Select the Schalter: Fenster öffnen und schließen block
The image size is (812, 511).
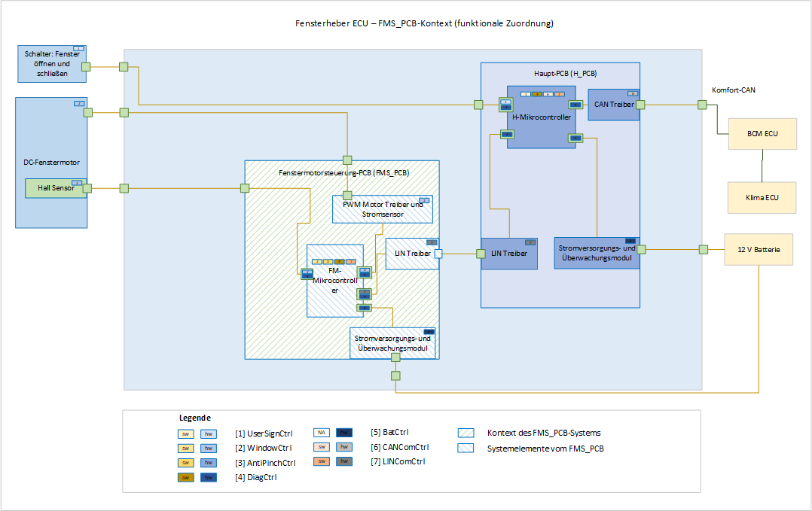point(52,64)
